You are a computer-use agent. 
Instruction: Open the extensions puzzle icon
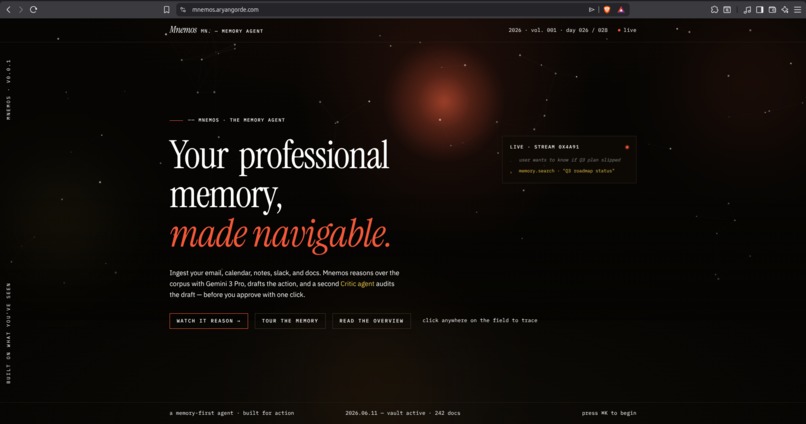point(715,9)
